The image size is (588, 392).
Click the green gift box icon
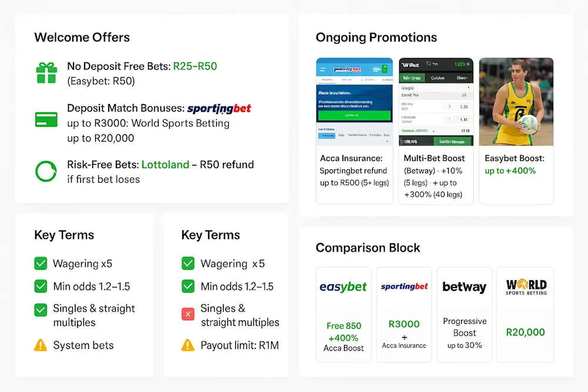(46, 73)
